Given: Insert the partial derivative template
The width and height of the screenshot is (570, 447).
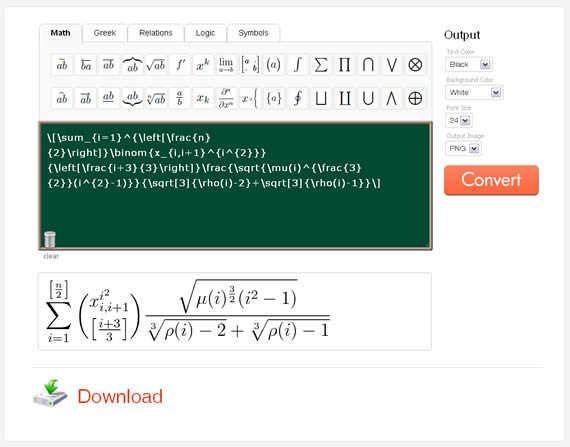Looking at the screenshot, I should [x=226, y=98].
